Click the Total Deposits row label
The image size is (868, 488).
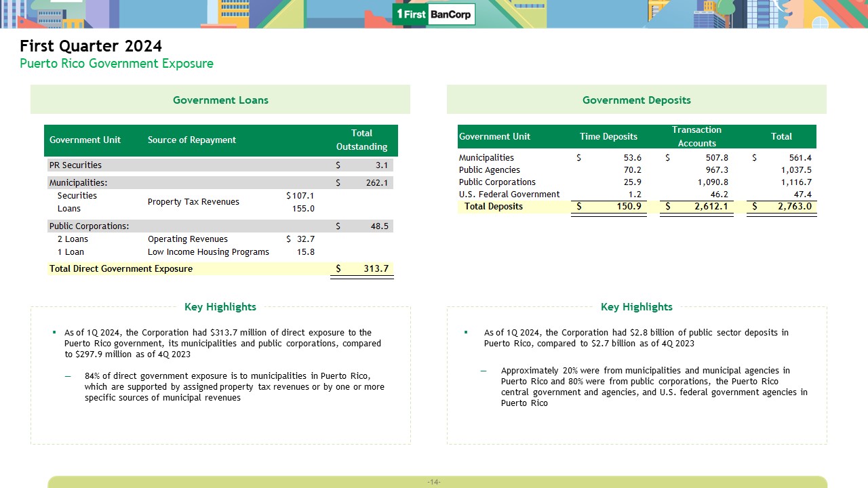pyautogui.click(x=493, y=207)
